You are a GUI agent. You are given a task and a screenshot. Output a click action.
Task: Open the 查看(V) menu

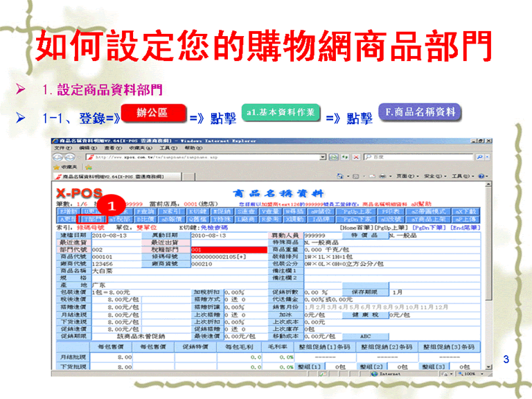pos(113,148)
